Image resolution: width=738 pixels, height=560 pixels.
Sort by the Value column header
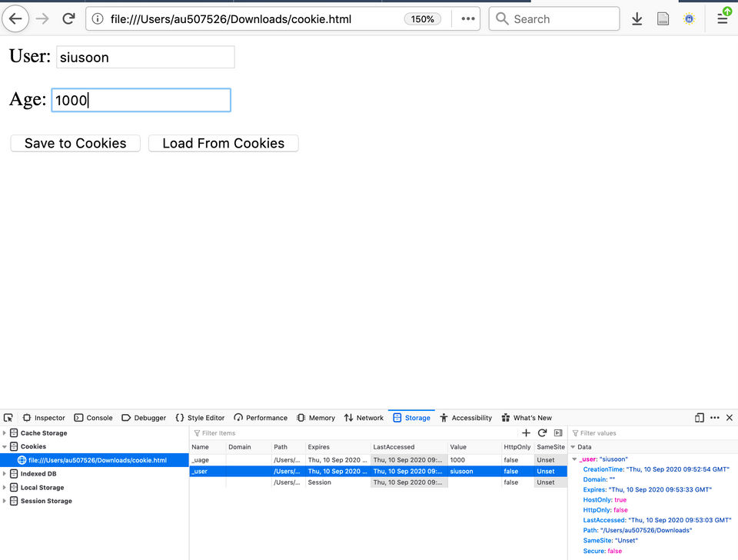[x=474, y=446]
